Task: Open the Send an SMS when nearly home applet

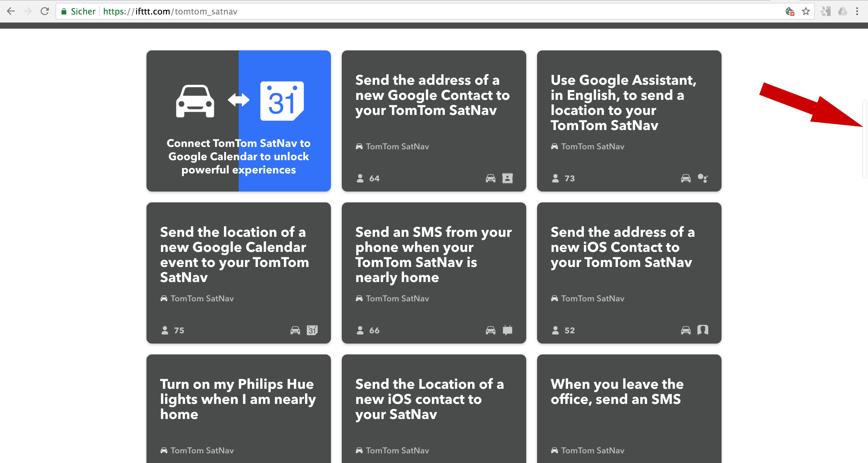Action: click(x=433, y=255)
